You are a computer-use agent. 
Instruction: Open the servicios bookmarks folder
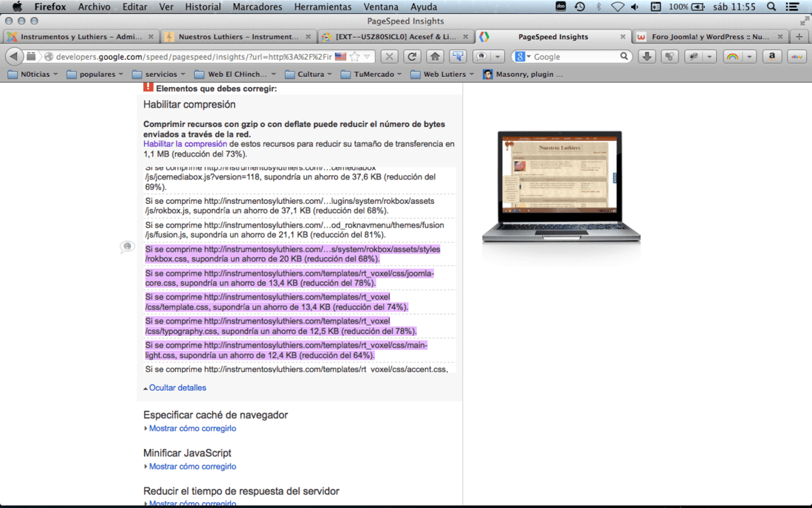pos(159,75)
